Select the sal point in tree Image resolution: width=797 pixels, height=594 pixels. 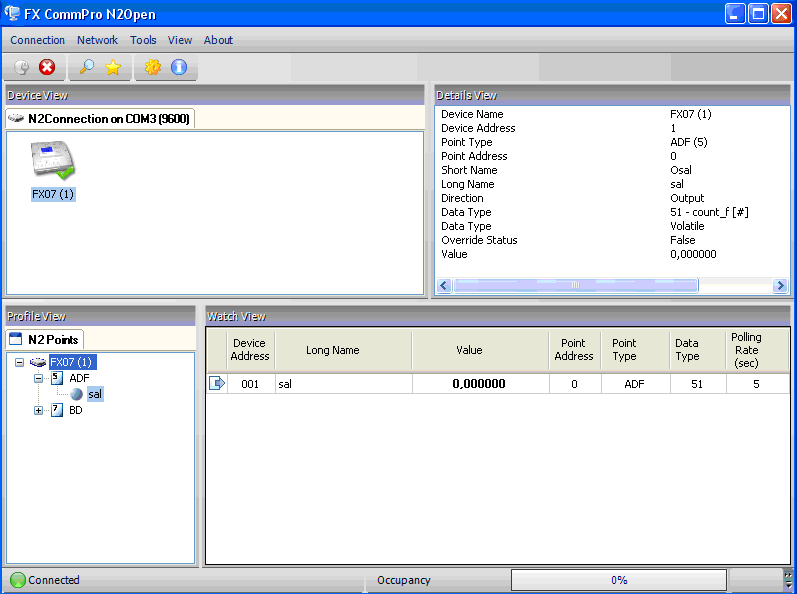(x=95, y=394)
